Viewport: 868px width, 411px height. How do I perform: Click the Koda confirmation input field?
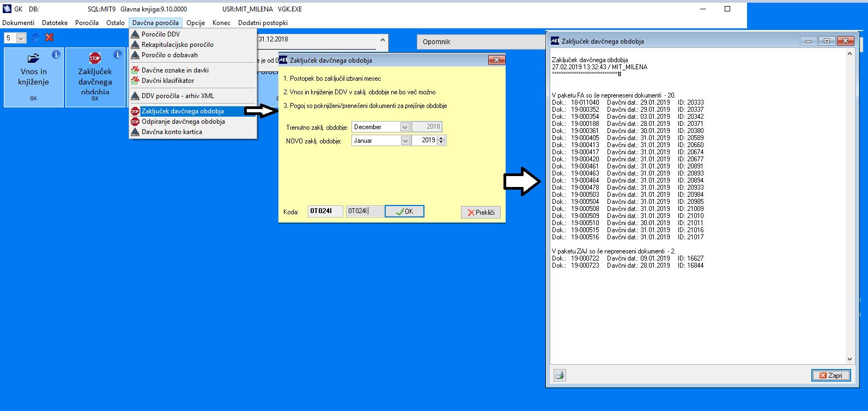(364, 211)
